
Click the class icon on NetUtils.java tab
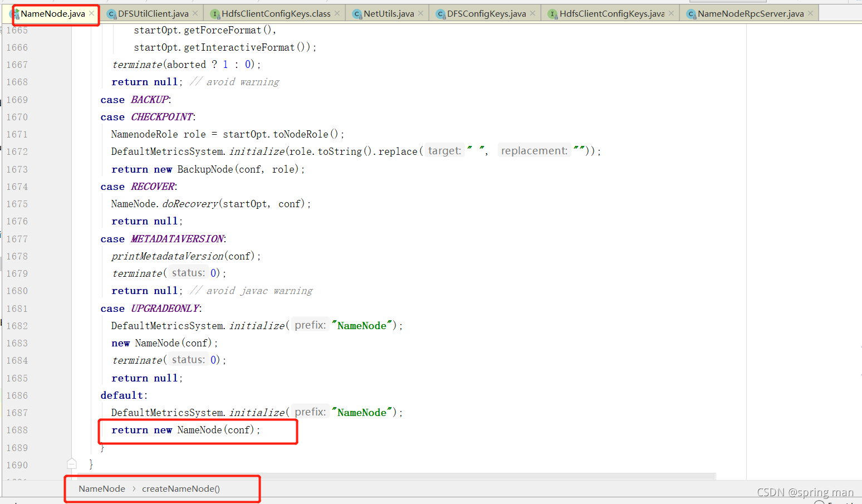tap(357, 14)
